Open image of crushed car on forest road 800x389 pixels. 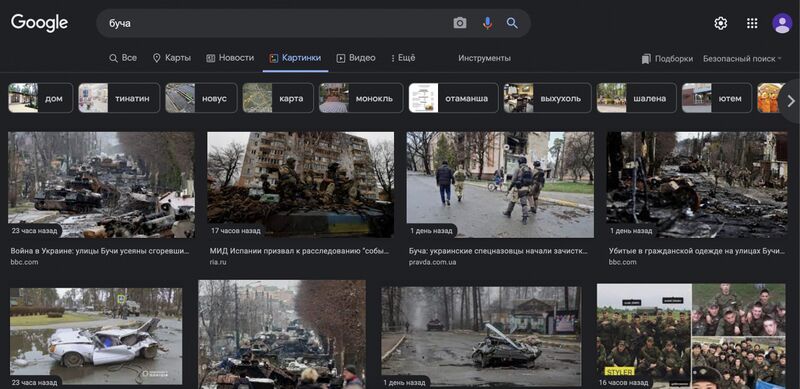[x=481, y=336]
